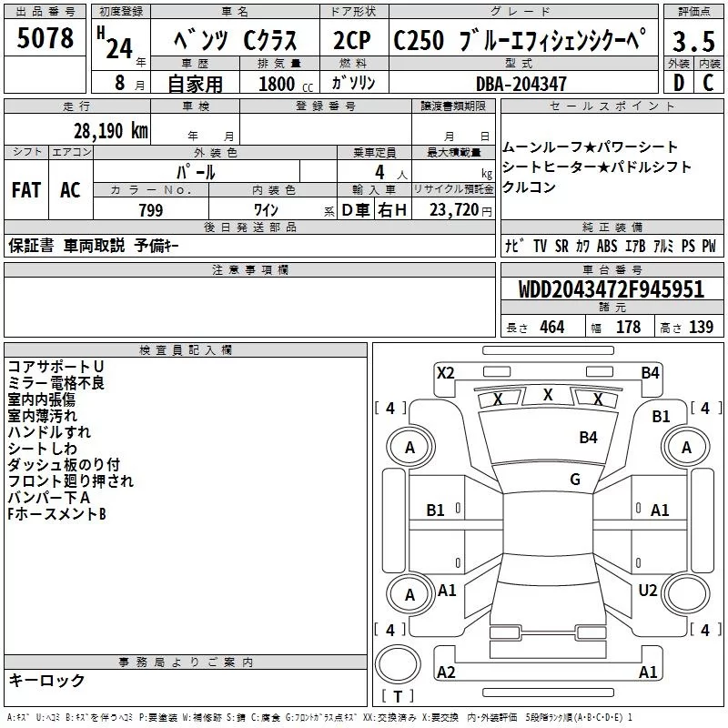
Task: Click length value 464
Action: pyautogui.click(x=552, y=328)
